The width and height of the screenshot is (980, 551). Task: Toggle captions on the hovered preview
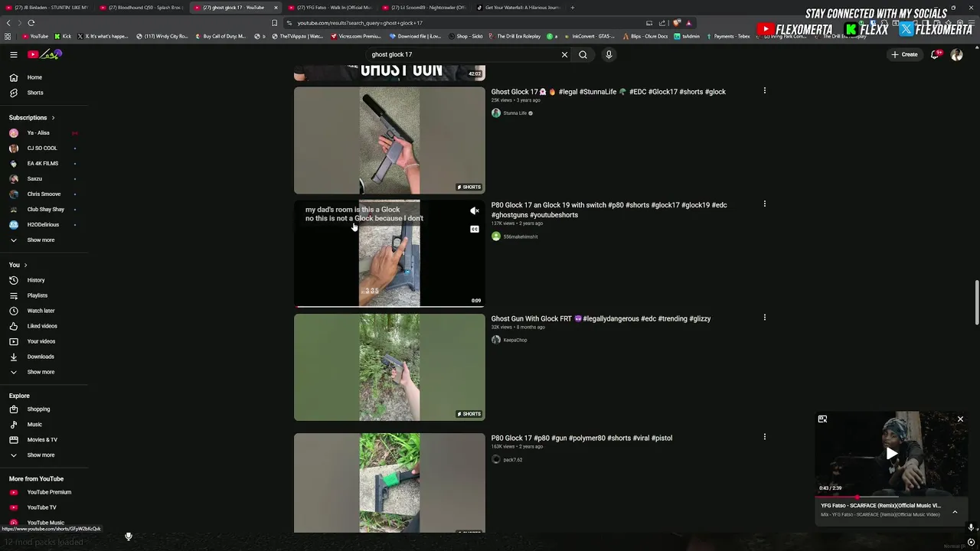tap(475, 229)
